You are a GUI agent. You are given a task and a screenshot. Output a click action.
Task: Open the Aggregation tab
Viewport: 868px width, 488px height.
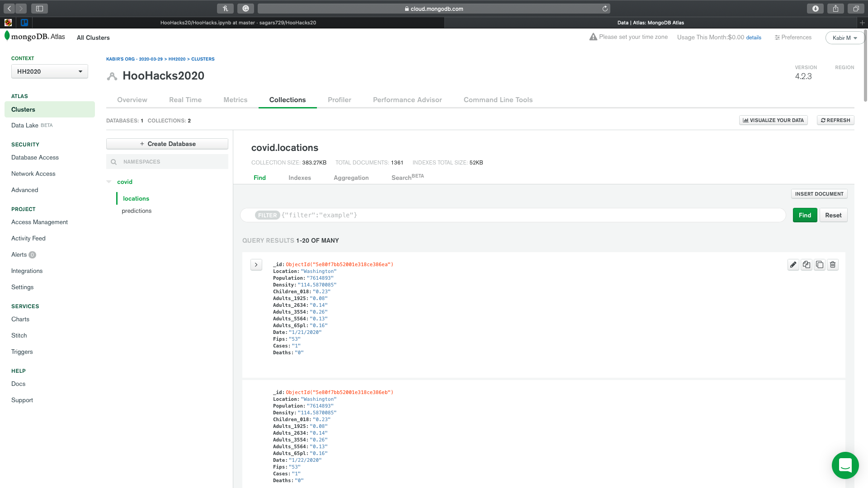coord(351,178)
